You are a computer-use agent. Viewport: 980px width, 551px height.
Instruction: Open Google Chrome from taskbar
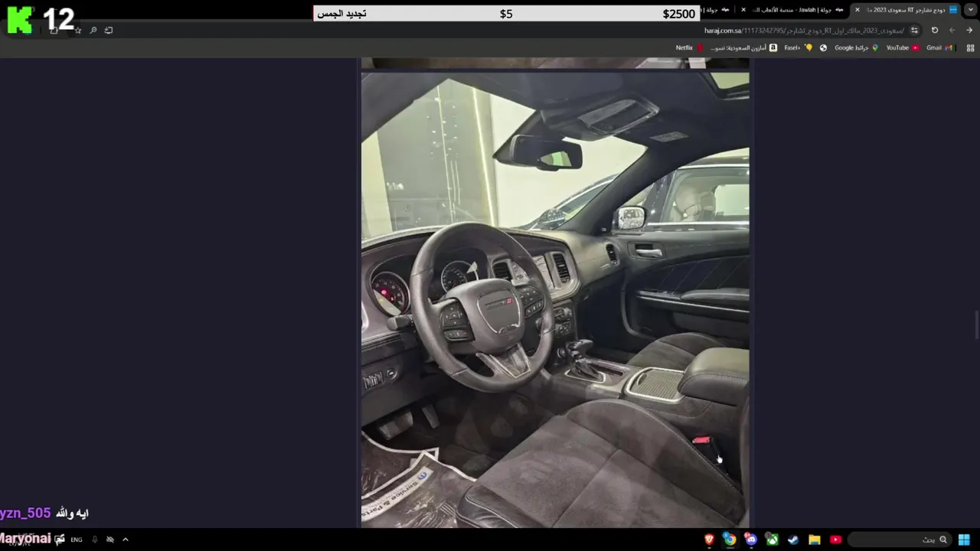[x=730, y=540]
